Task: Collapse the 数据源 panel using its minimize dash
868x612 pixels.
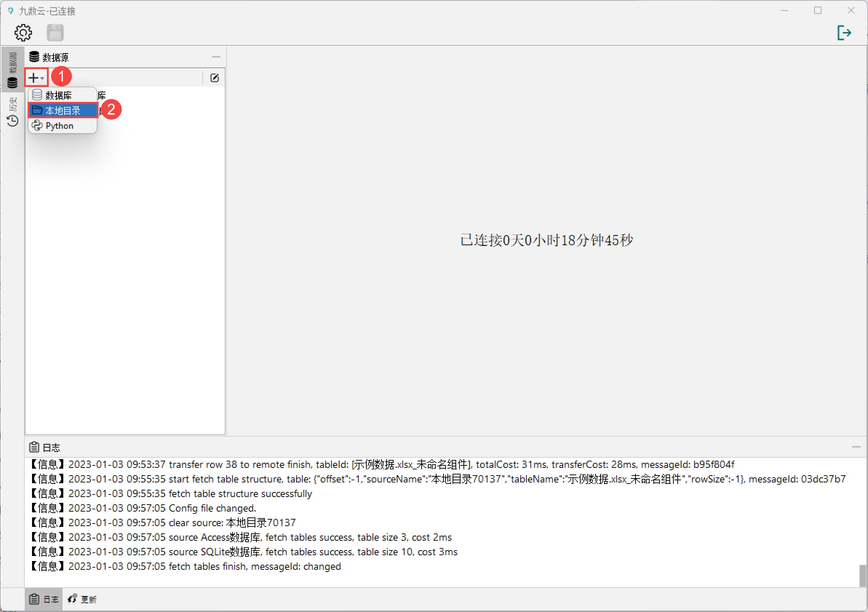Action: [x=216, y=57]
